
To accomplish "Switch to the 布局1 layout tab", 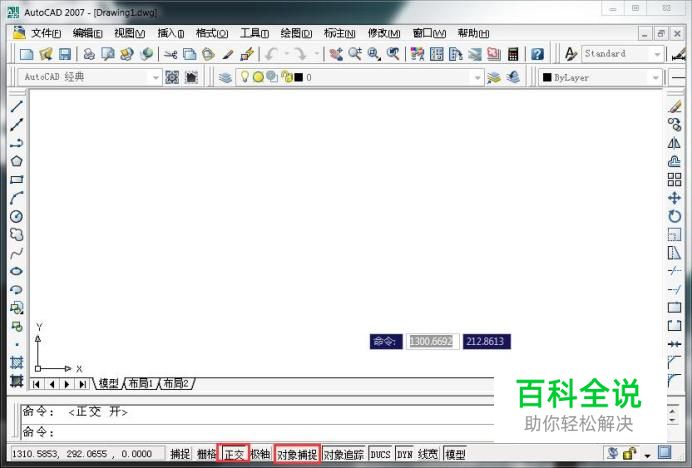I will coord(140,383).
